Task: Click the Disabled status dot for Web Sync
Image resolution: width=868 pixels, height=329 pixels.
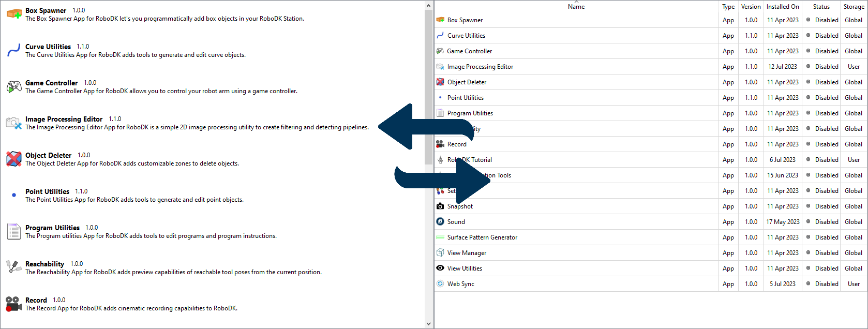Action: [809, 283]
